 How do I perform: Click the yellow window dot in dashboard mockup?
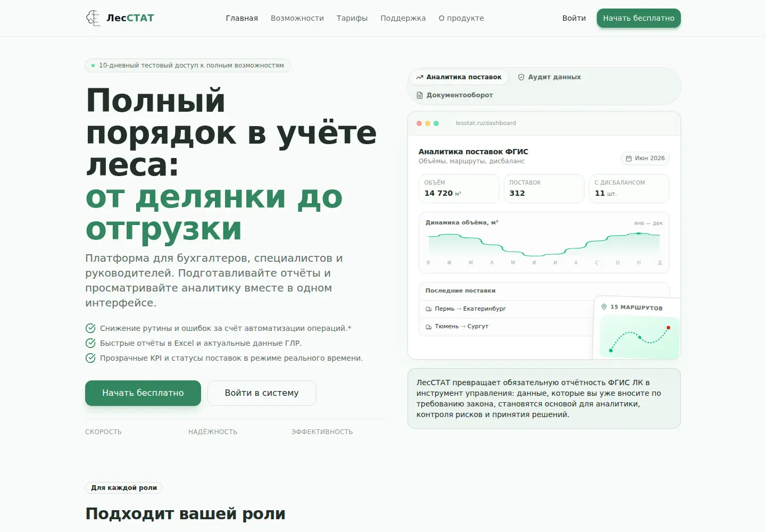[x=428, y=123]
